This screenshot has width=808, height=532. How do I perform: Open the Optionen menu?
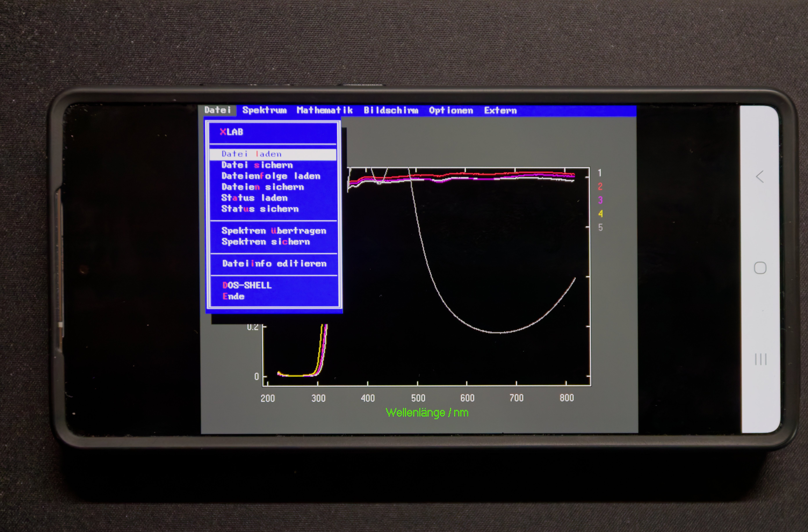451,110
